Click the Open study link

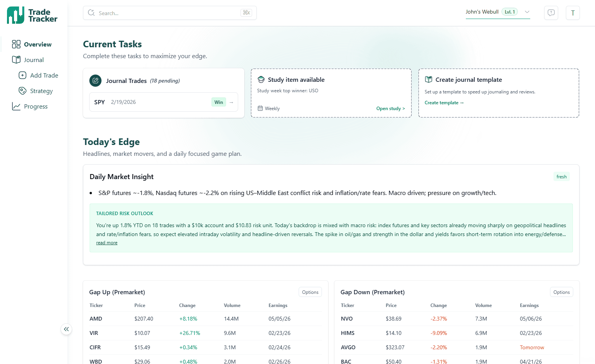[390, 109]
